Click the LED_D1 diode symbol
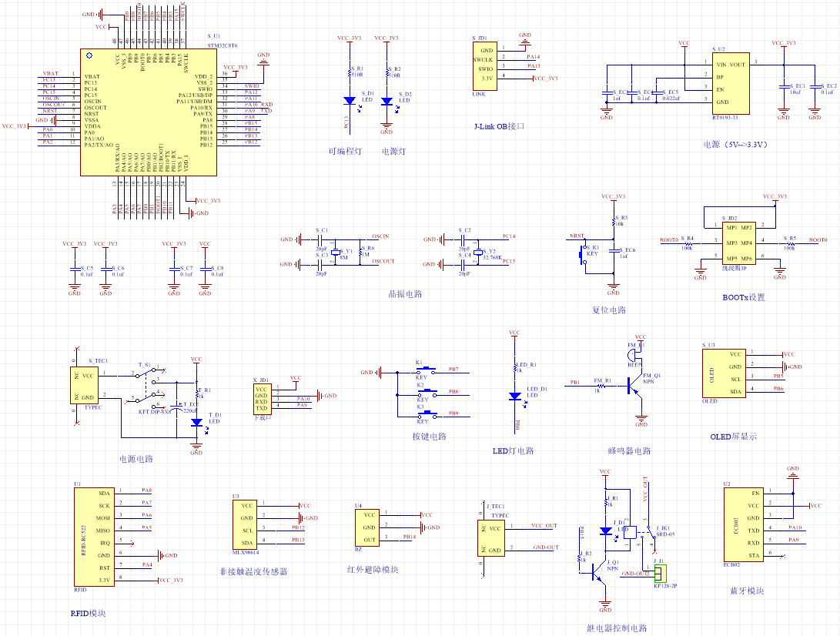The image size is (840, 636). [514, 395]
